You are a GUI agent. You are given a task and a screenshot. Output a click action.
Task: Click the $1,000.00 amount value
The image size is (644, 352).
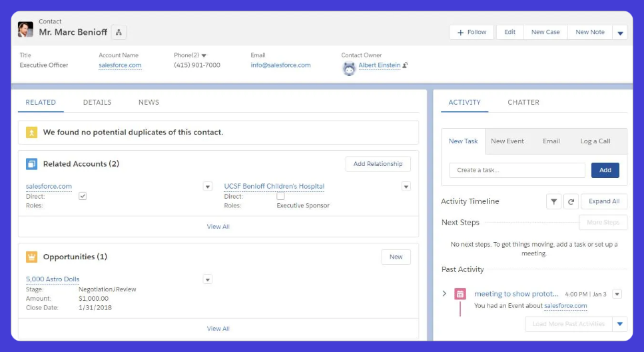pyautogui.click(x=94, y=299)
